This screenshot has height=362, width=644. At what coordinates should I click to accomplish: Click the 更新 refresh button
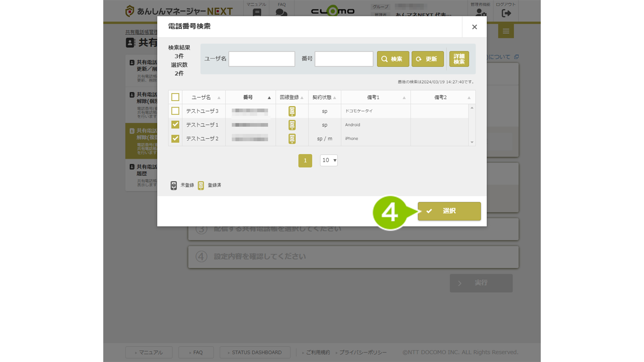click(427, 59)
